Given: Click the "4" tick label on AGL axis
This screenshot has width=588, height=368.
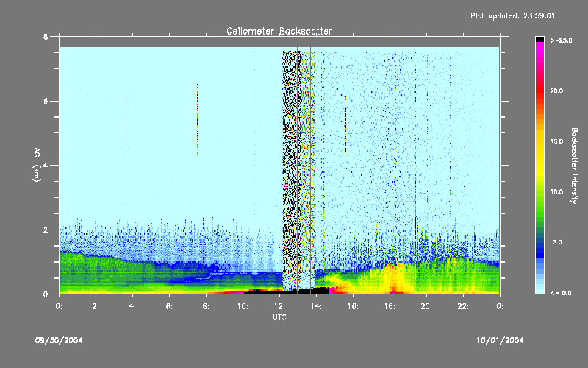Looking at the screenshot, I should coord(46,165).
